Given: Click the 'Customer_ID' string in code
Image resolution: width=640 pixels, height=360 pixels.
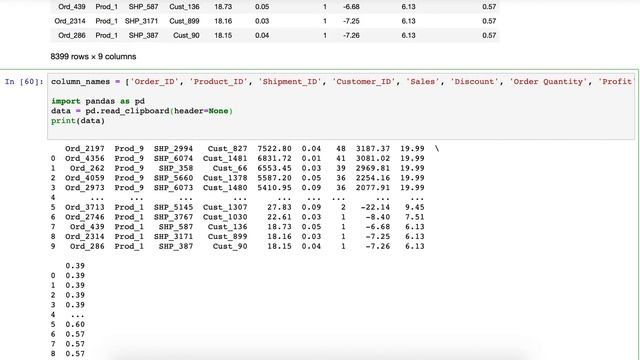Looking at the screenshot, I should click(x=364, y=82).
